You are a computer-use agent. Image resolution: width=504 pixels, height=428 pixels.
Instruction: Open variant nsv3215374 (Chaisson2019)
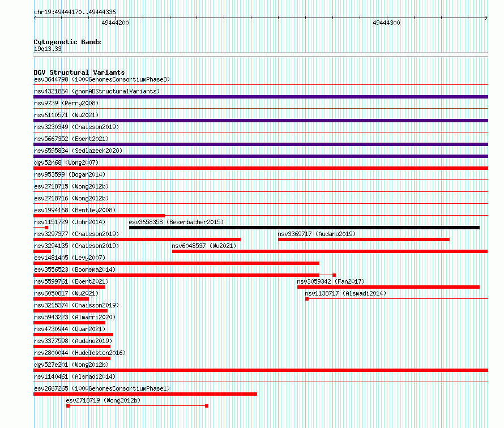tap(76, 305)
